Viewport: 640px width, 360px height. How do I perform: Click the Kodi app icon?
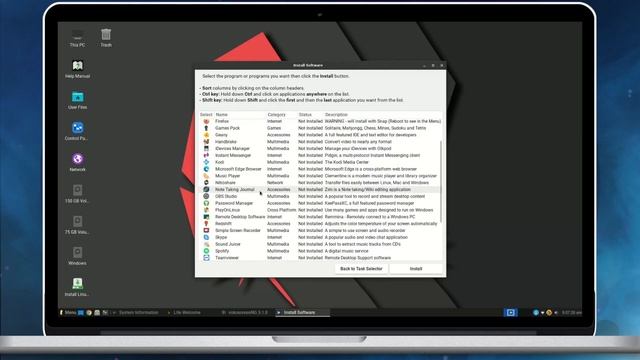pyautogui.click(x=206, y=162)
